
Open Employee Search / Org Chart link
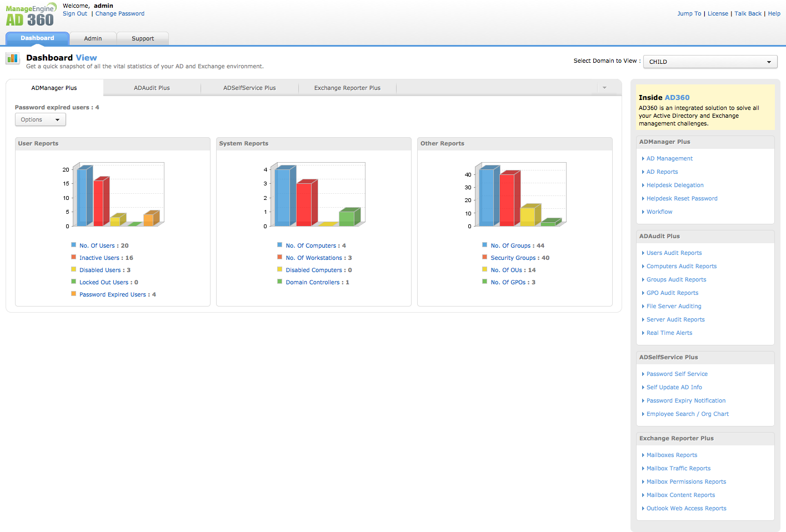click(x=688, y=414)
